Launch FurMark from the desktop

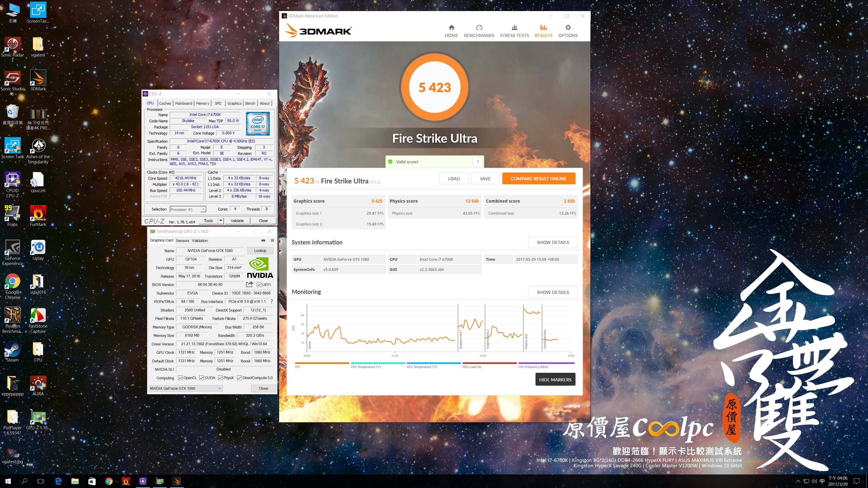coord(38,216)
